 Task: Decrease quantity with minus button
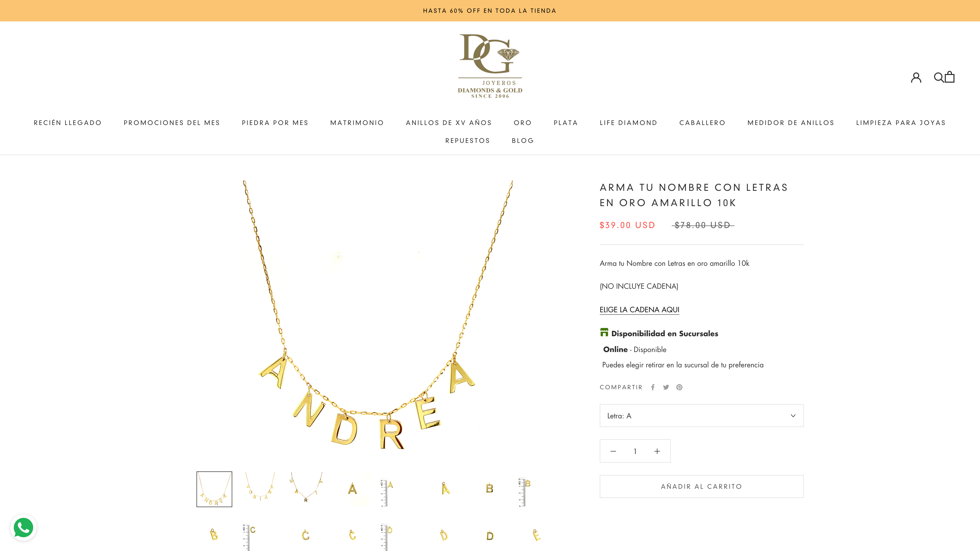[x=613, y=451]
